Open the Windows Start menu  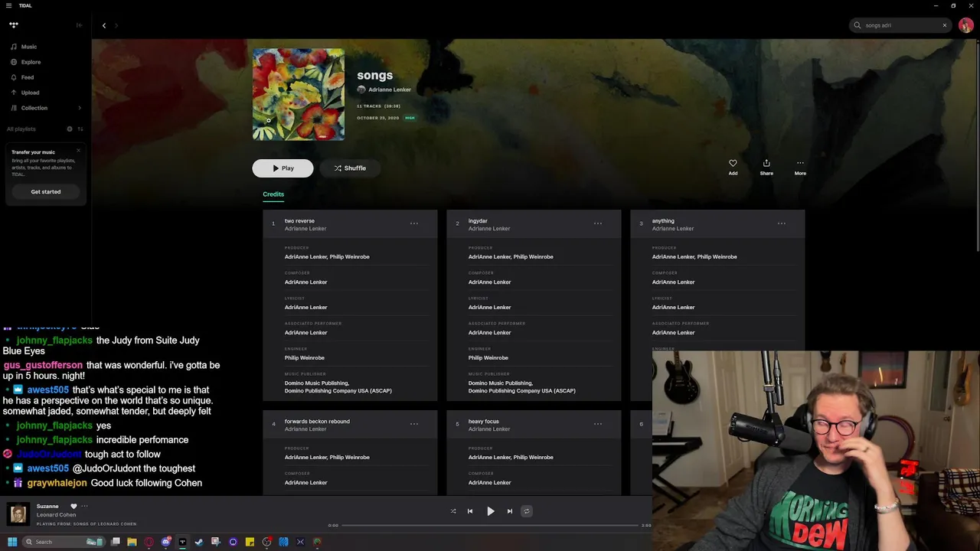click(12, 542)
